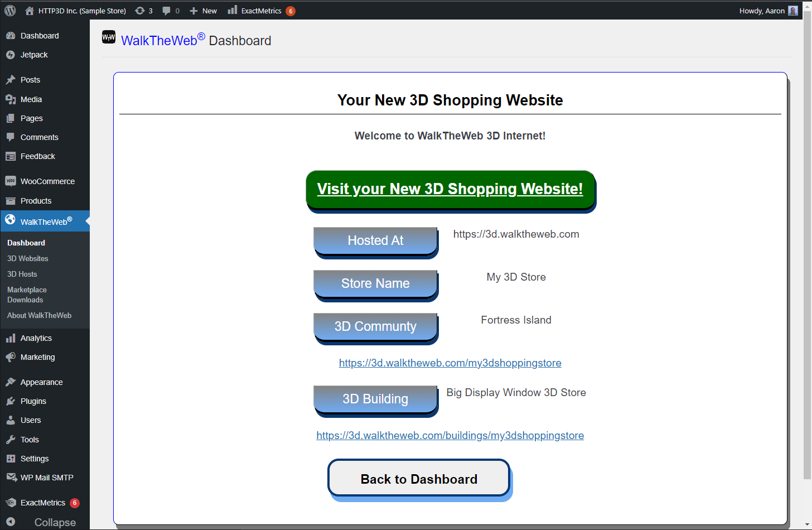The height and width of the screenshot is (530, 812).
Task: Click the page vertical scrollbar
Action: click(807, 245)
